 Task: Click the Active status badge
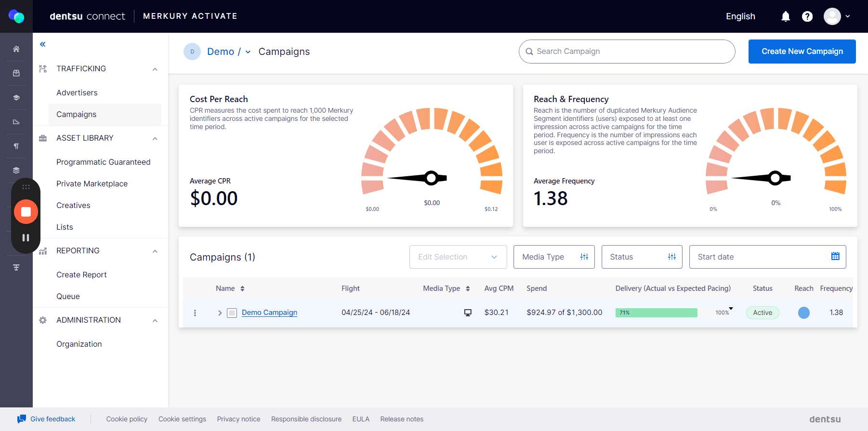coord(763,313)
